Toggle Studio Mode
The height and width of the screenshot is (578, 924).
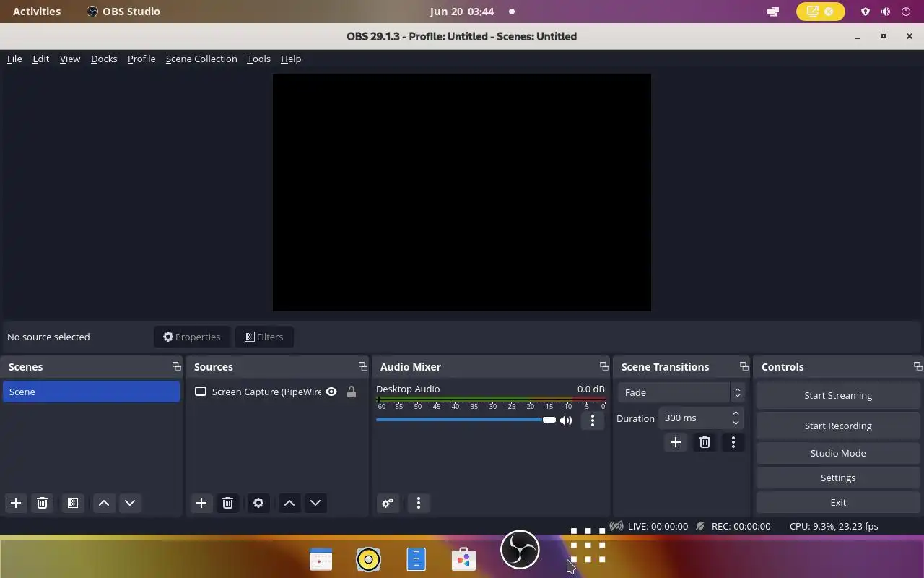point(838,453)
